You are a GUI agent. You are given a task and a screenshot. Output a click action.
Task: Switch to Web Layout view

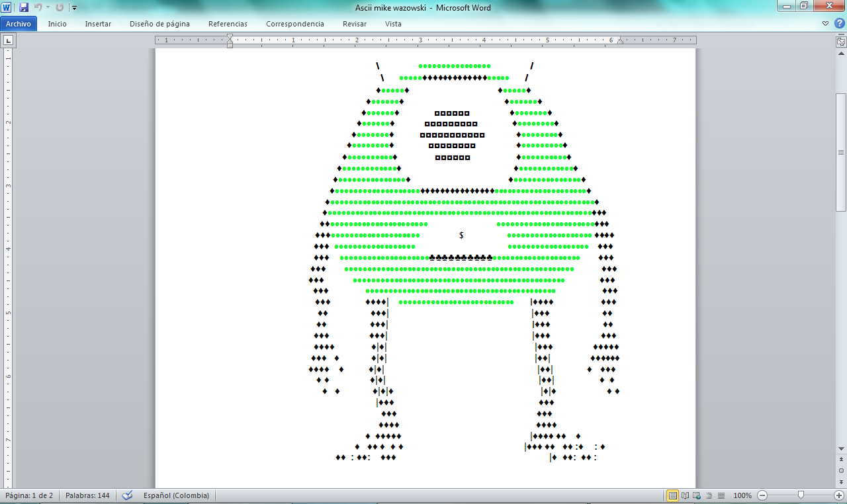(x=697, y=495)
